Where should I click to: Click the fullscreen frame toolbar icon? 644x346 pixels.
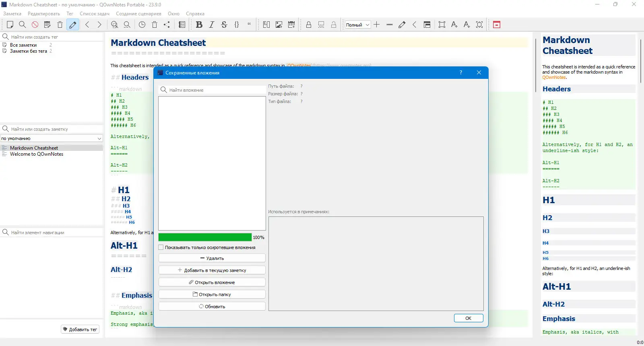click(x=442, y=25)
